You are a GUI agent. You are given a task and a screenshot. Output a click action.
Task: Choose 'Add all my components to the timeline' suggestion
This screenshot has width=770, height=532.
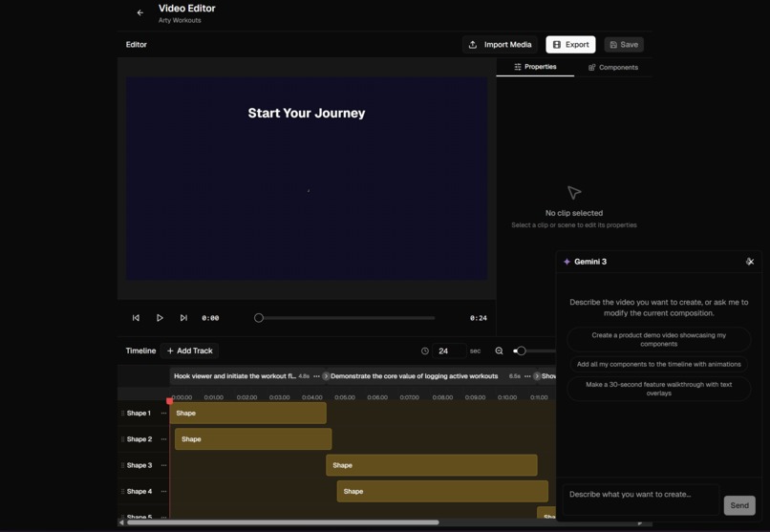click(x=658, y=364)
